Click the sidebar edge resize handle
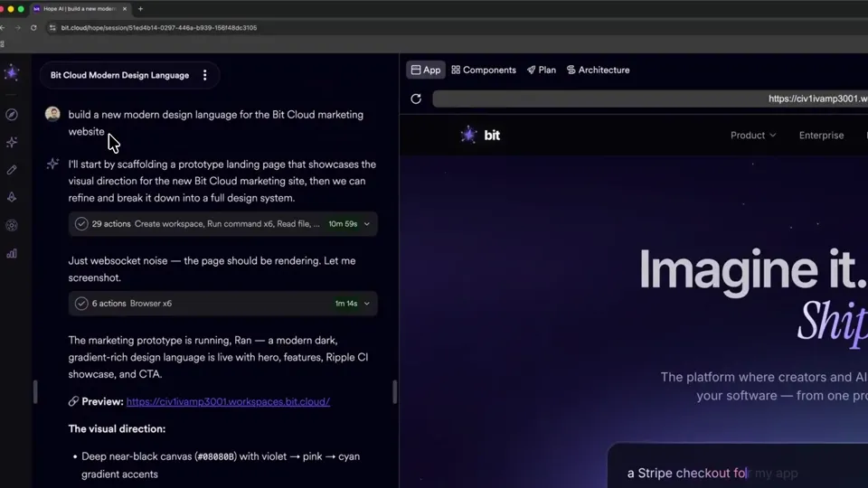Image resolution: width=868 pixels, height=488 pixels. 35,391
